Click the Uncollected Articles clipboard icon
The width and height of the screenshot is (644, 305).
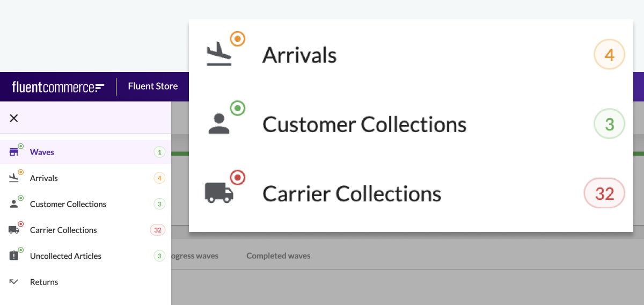(14, 256)
